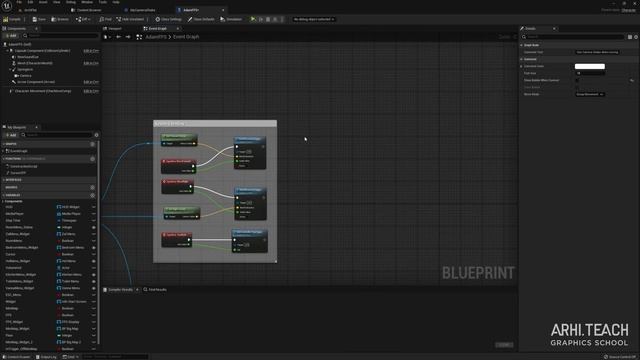Click Browse in the toolbar

tap(60, 19)
